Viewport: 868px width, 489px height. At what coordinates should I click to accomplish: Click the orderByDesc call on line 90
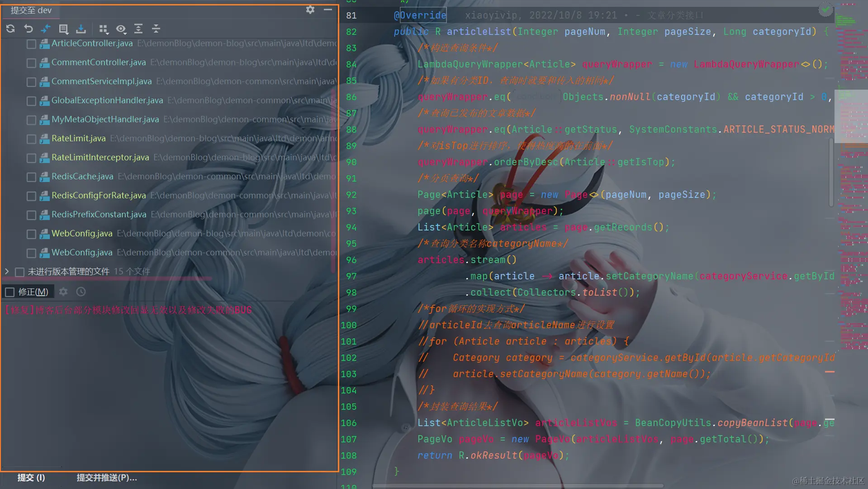(526, 162)
